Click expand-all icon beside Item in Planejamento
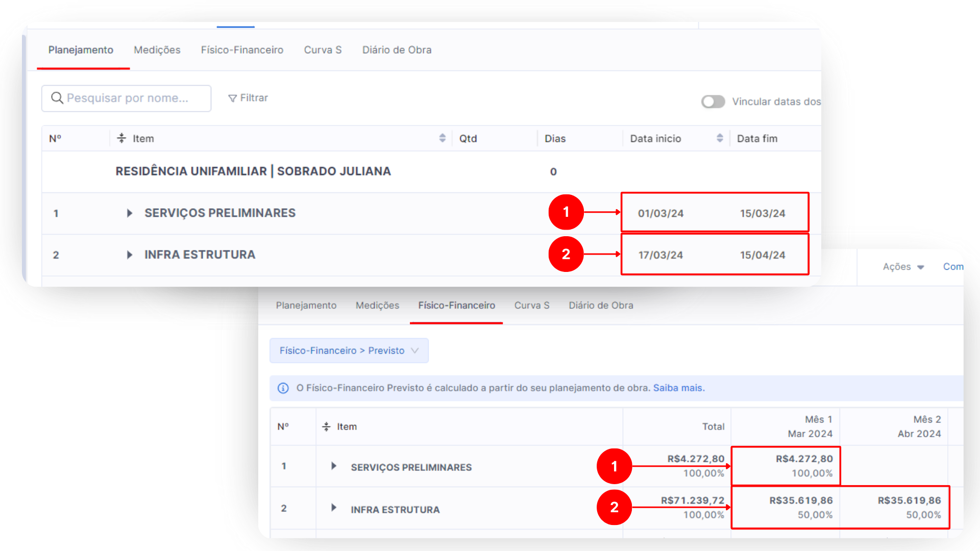 (x=121, y=138)
